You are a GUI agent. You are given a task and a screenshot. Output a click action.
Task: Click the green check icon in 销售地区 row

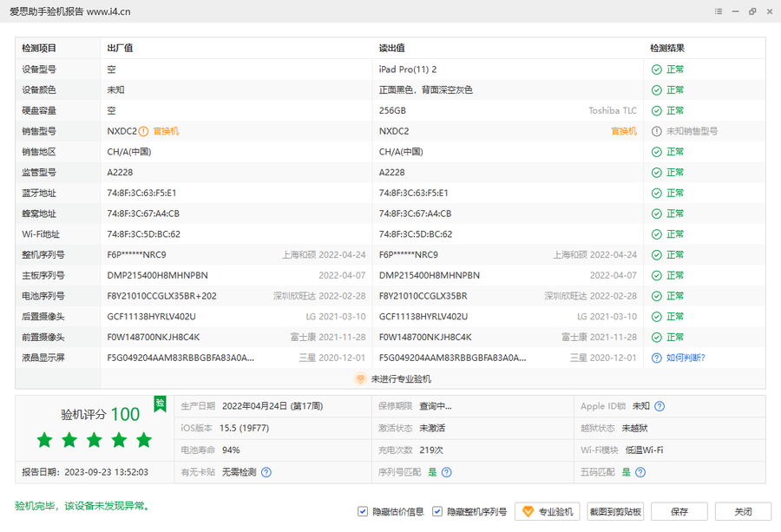coord(657,152)
